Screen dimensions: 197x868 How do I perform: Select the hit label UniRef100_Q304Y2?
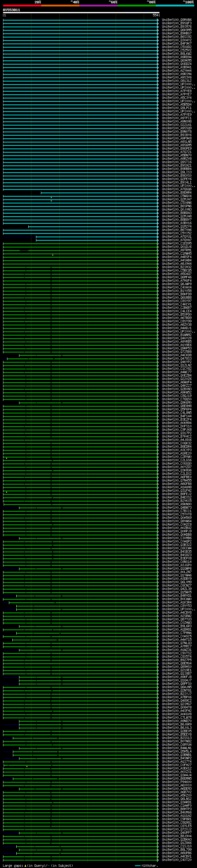click(177, 40)
